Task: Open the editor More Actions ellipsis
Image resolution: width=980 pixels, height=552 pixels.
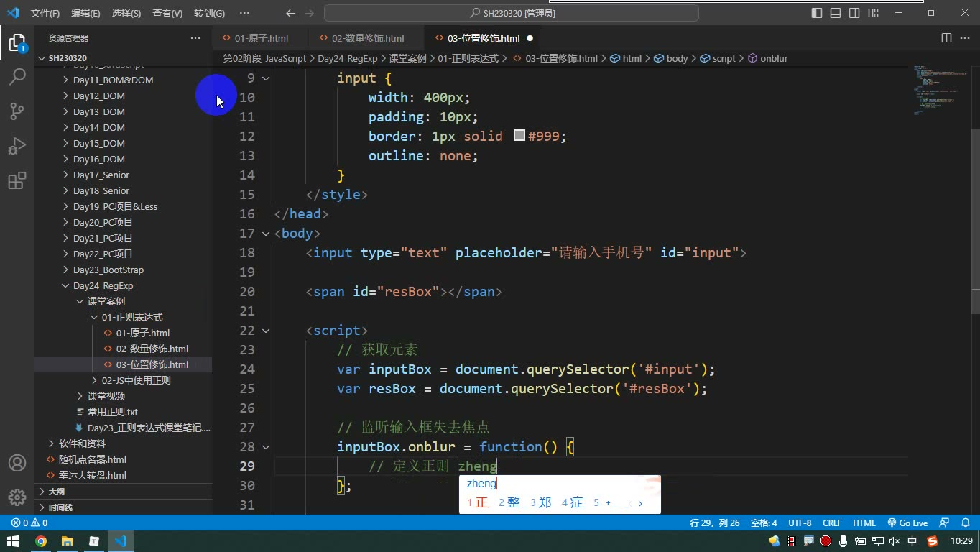Action: coord(964,38)
